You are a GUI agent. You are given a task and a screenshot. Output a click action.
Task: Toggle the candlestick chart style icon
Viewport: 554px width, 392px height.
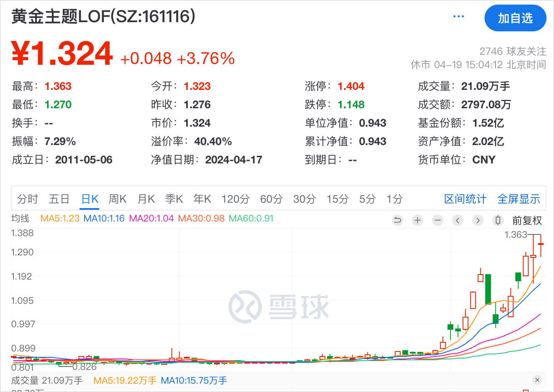[498, 220]
